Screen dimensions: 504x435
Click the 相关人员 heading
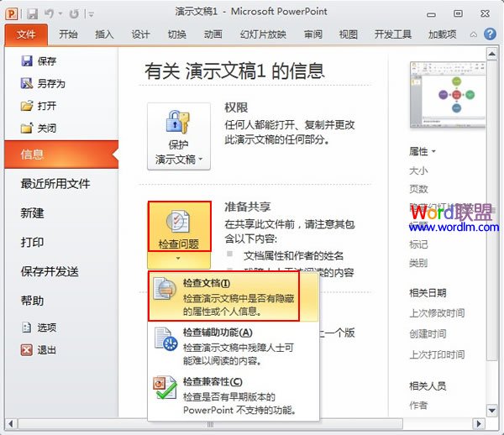click(x=428, y=385)
